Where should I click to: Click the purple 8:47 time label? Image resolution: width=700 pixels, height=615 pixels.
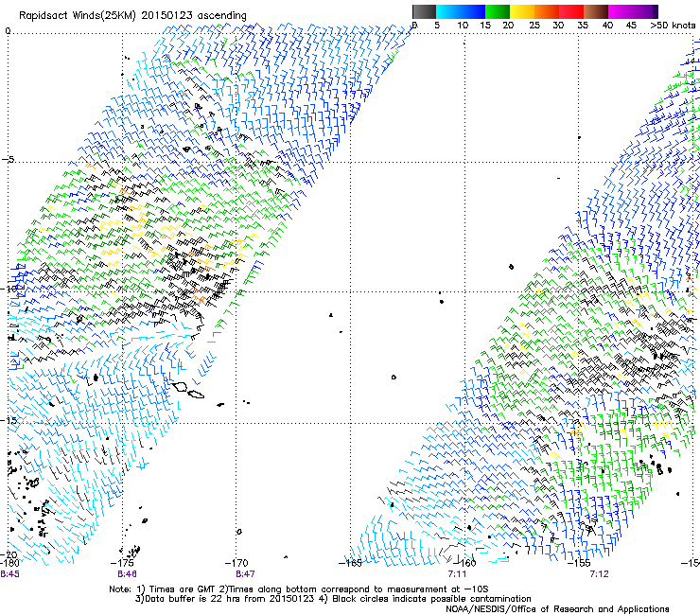[245, 574]
